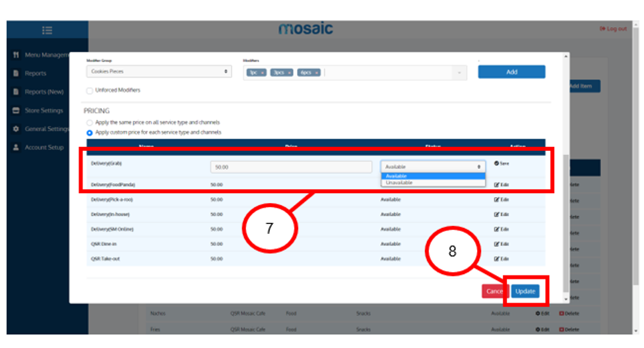
Task: Open Account Setup in the sidebar
Action: point(44,148)
